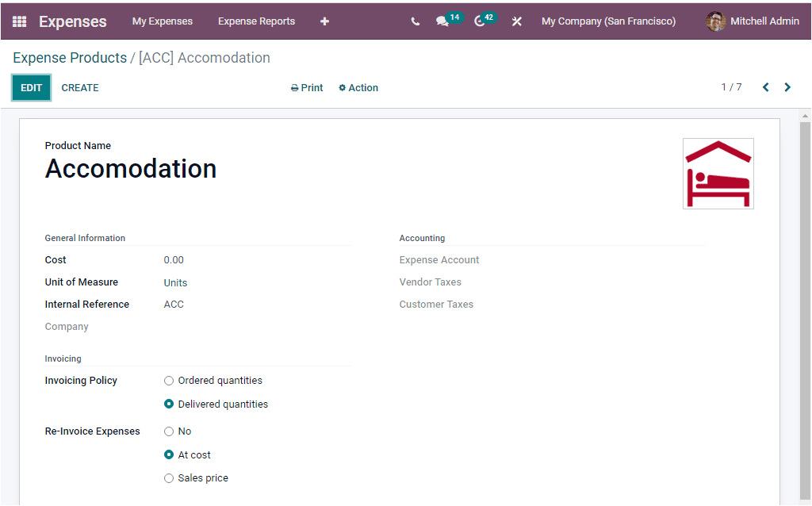812x506 pixels.
Task: Open the plus menu in top bar
Action: click(x=324, y=21)
